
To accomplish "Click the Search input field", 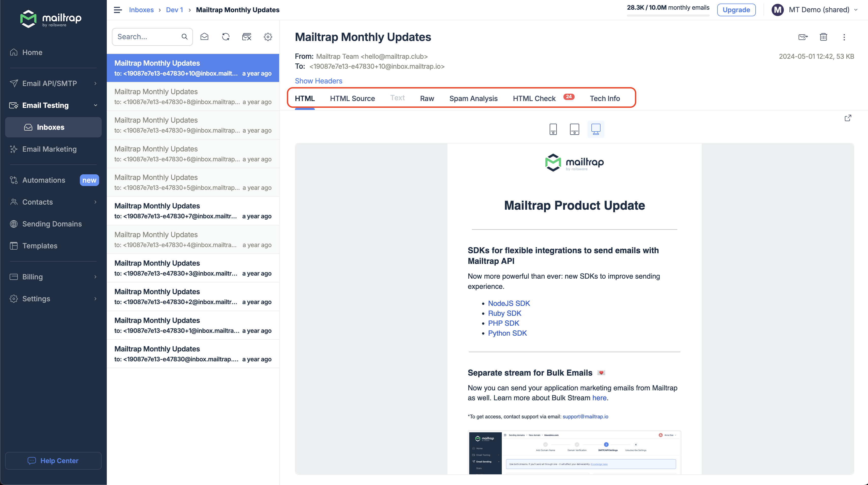I will click(x=147, y=37).
